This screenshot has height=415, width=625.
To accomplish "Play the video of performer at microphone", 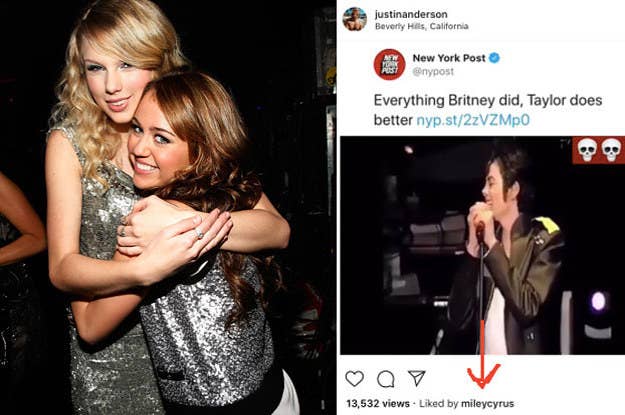I will coord(482,245).
